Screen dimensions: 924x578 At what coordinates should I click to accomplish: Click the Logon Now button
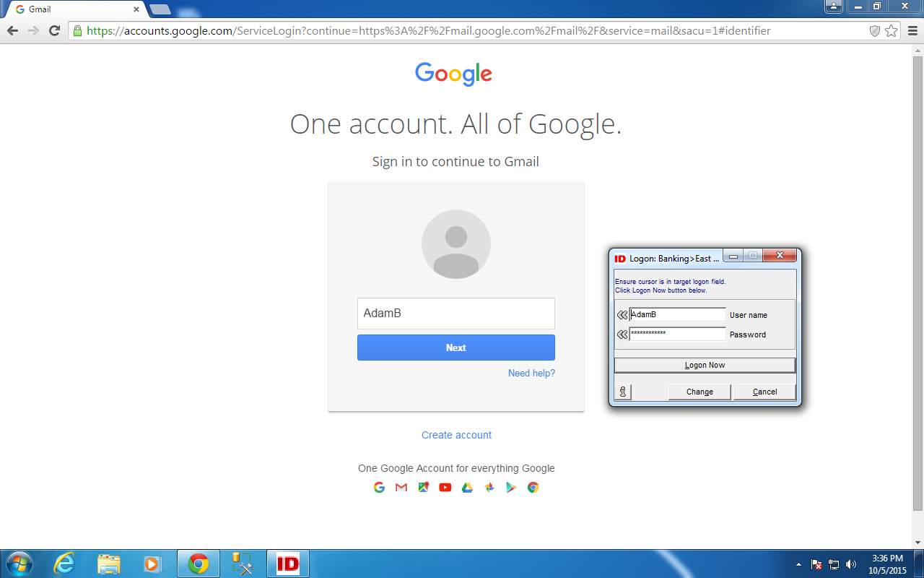705,365
